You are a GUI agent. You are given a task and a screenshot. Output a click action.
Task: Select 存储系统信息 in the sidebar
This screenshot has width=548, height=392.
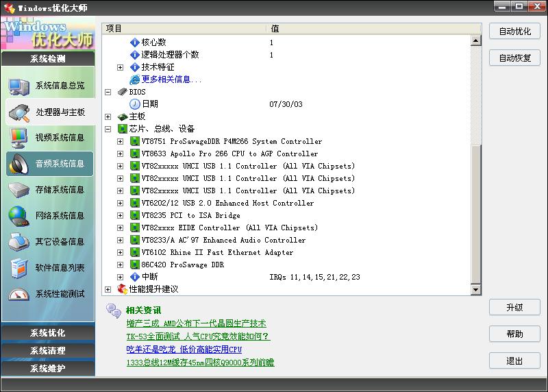pyautogui.click(x=49, y=190)
